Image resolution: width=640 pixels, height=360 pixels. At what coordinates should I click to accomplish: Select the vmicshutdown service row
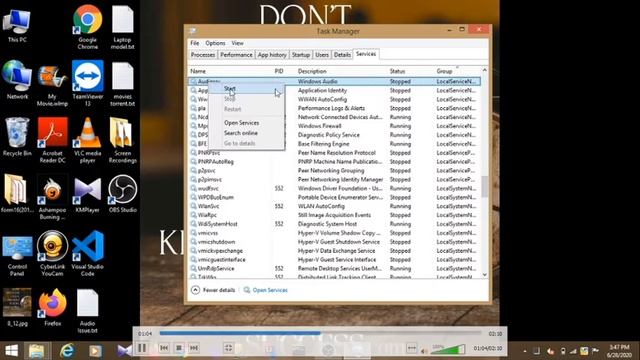(x=334, y=242)
